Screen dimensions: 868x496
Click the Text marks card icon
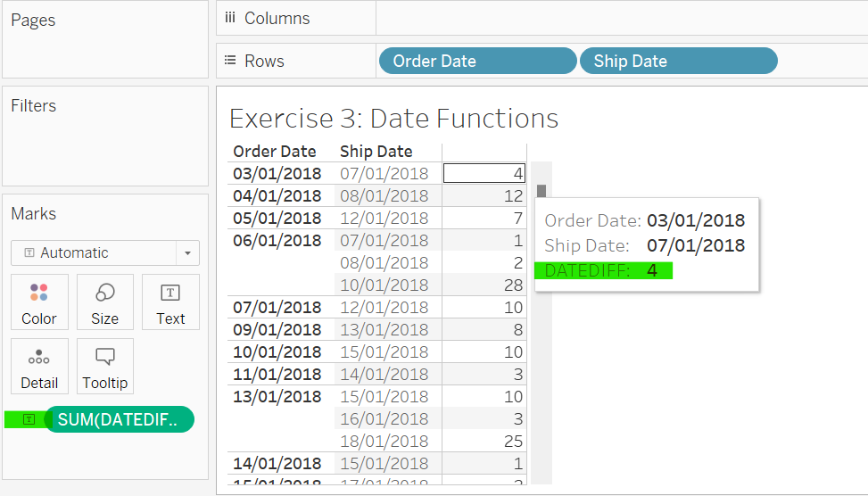170,294
